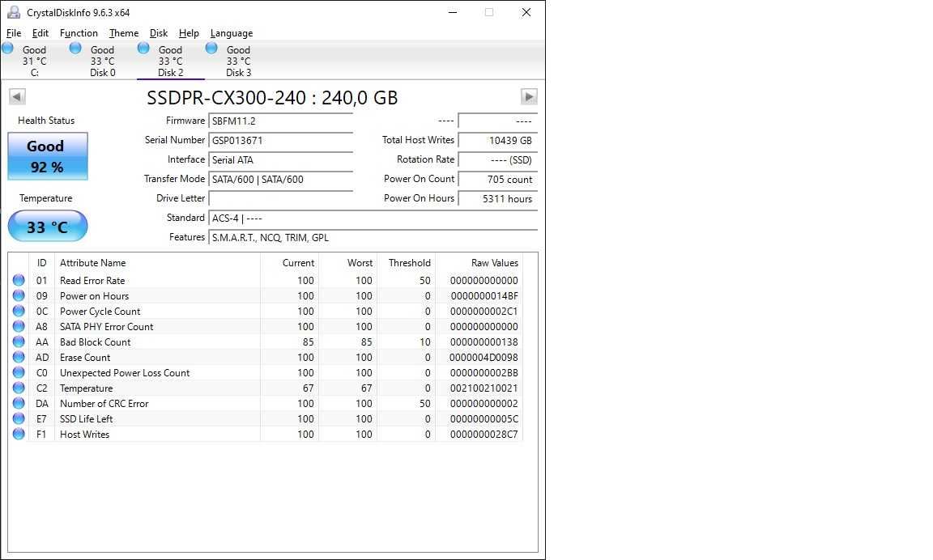The image size is (933, 560).
Task: Click Power On Count value 705 count
Action: (x=498, y=180)
